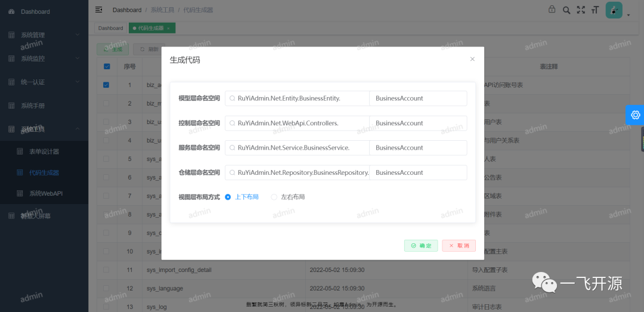Viewport: 644px width, 312px height.
Task: Edit the RuYiAdmin.Net.Service.BusinessService. namespace field
Action: tap(298, 147)
